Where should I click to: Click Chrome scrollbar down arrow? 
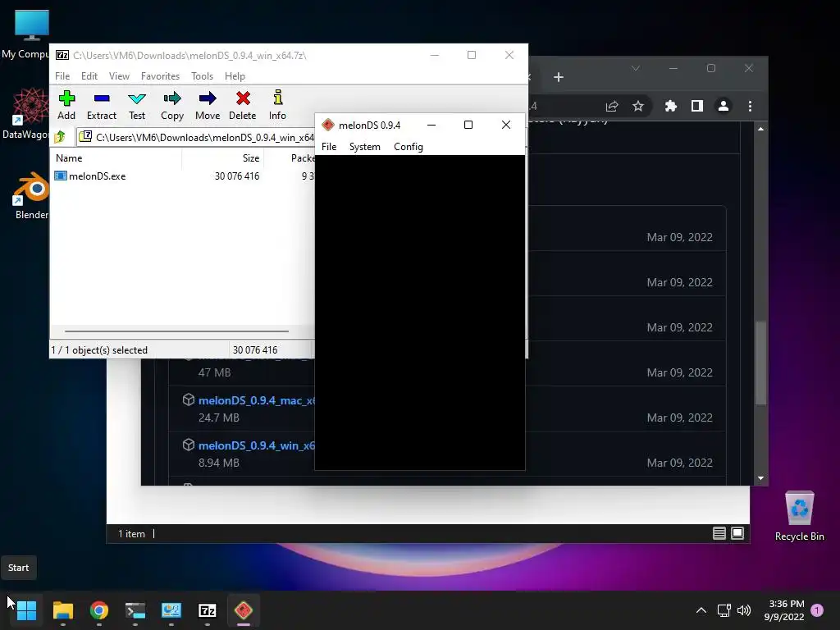tap(760, 478)
